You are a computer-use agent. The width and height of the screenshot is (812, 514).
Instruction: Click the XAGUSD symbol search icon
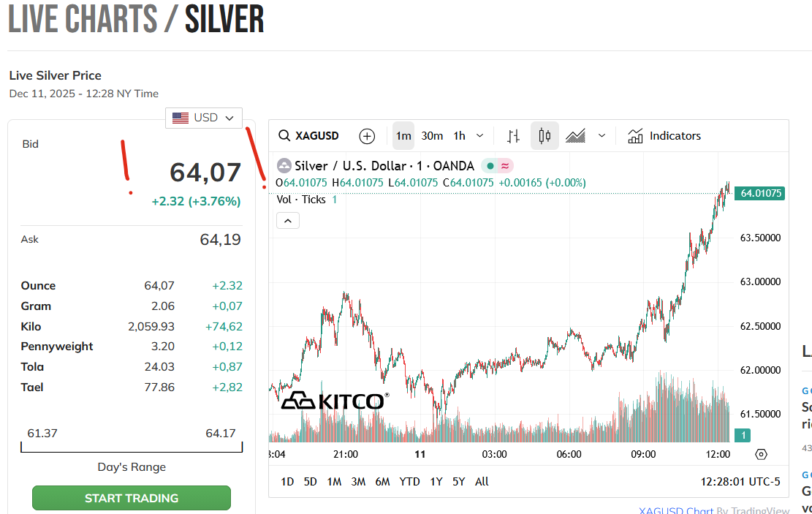[x=285, y=136]
